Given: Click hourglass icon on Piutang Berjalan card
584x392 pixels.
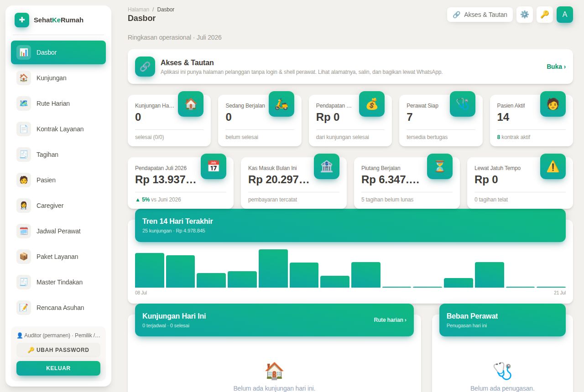Looking at the screenshot, I should pyautogui.click(x=440, y=166).
